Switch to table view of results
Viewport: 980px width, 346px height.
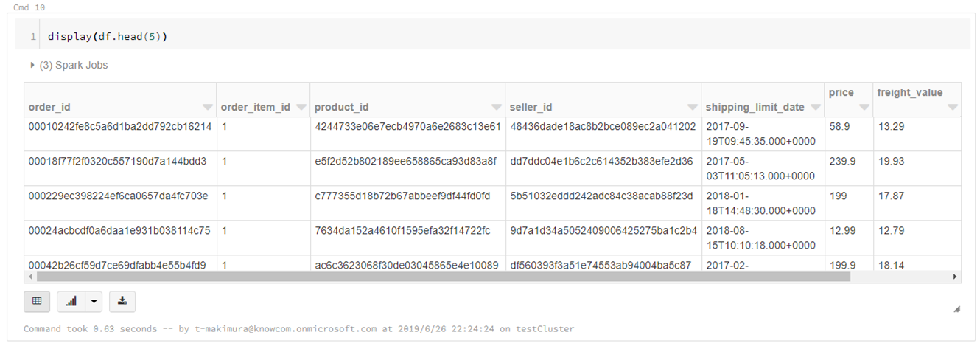pyautogui.click(x=37, y=301)
